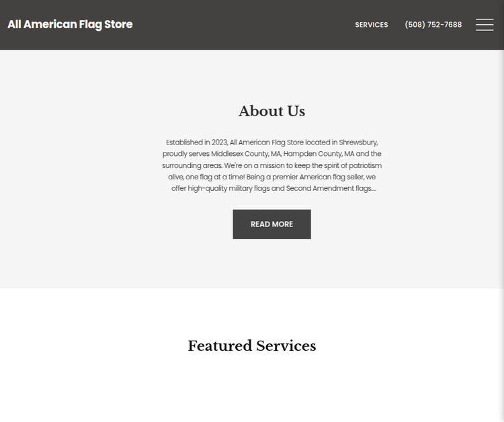Click 'Hampden County, MA' in the description
The height and width of the screenshot is (422, 504).
click(x=319, y=154)
